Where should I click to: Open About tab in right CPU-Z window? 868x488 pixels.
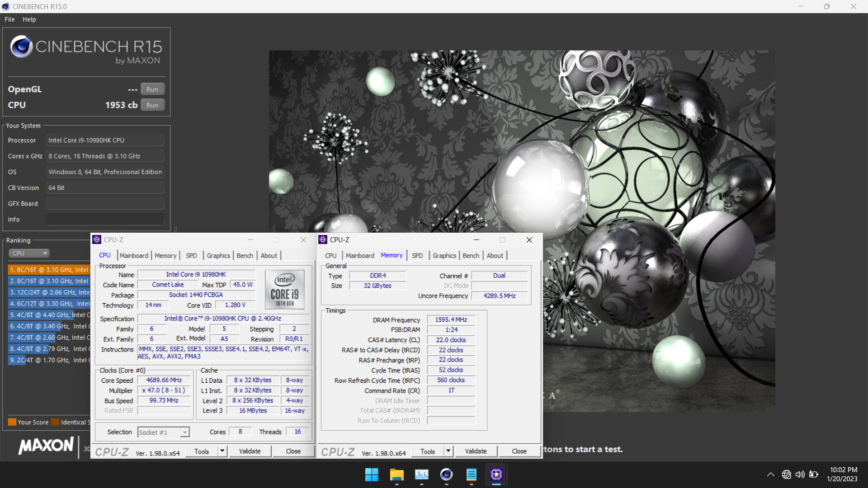[495, 255]
